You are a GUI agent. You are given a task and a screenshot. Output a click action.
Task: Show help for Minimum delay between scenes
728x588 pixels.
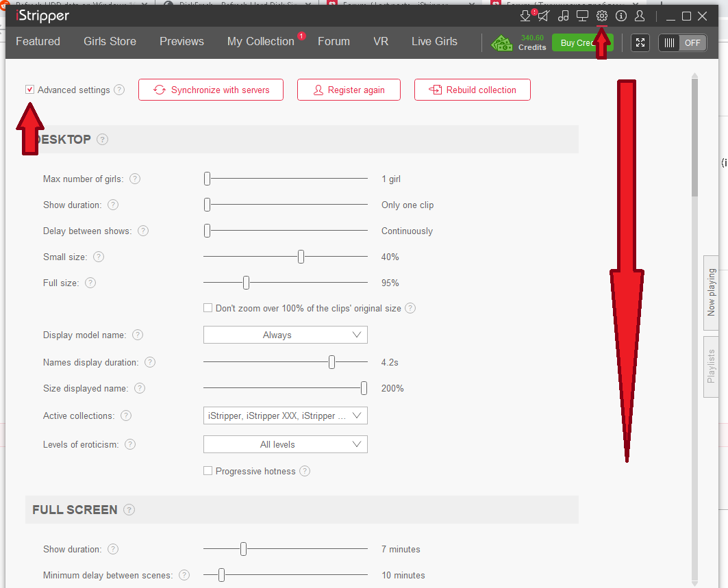[184, 575]
